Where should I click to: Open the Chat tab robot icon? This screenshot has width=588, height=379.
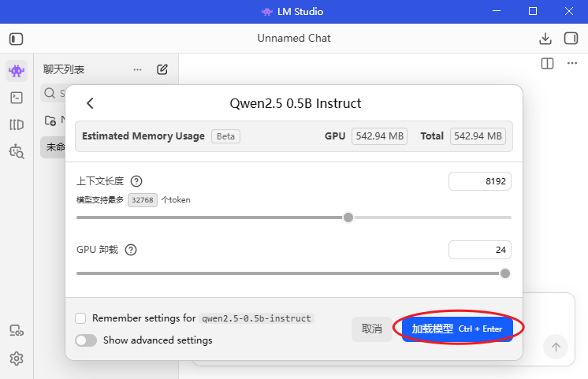[17, 71]
